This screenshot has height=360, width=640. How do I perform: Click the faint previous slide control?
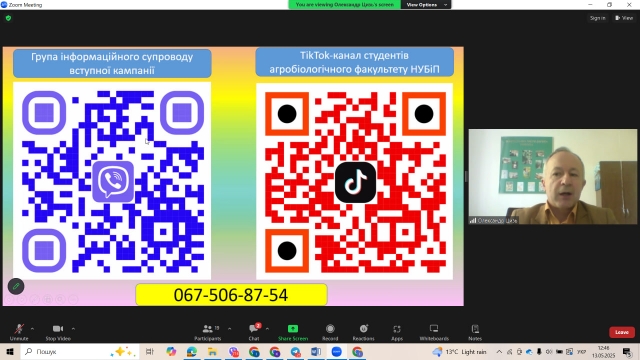[9, 300]
